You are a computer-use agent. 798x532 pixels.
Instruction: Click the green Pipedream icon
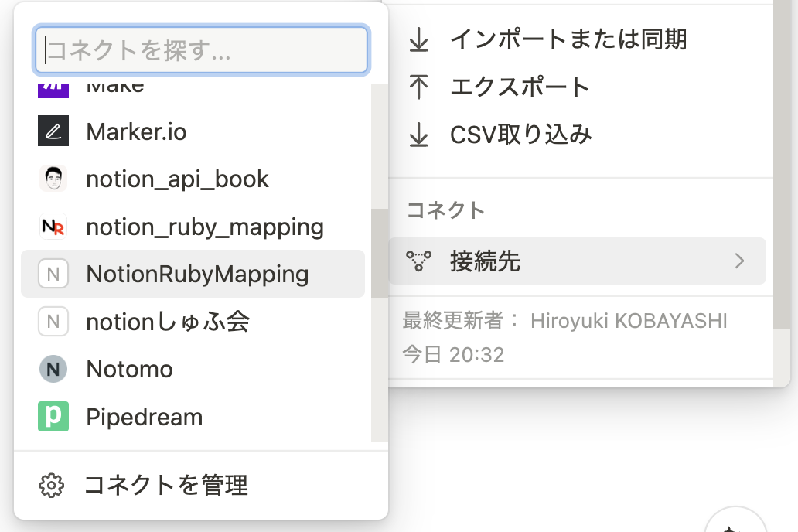point(53,417)
